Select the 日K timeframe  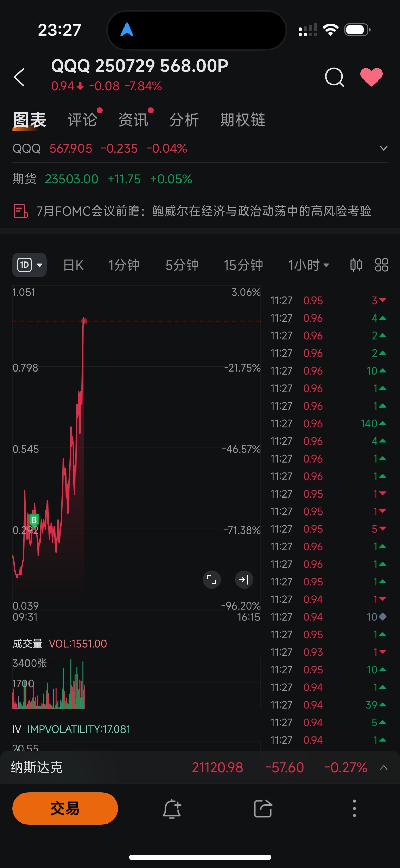point(73,265)
